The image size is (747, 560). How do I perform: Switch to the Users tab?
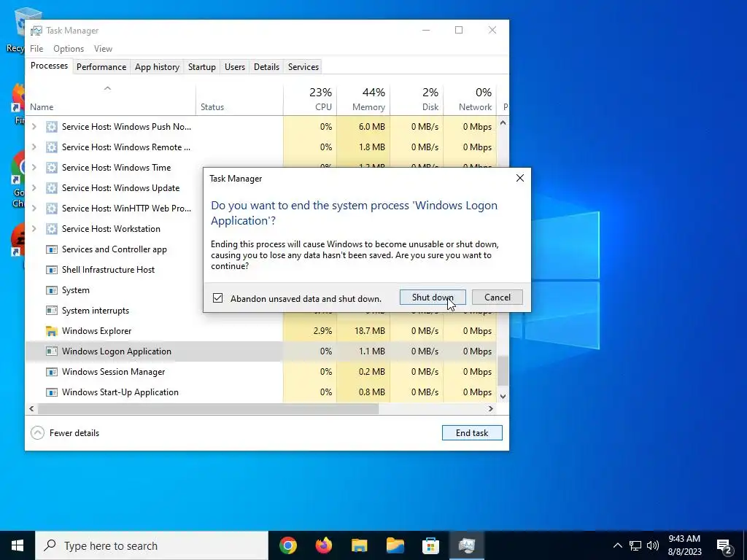(235, 67)
